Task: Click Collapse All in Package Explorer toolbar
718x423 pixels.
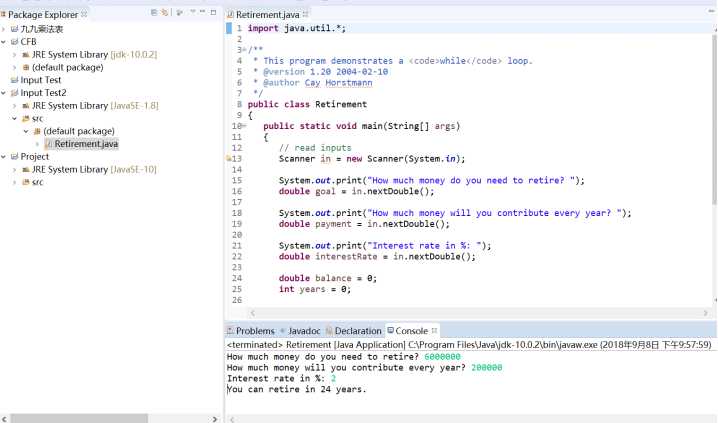Action: pos(154,12)
